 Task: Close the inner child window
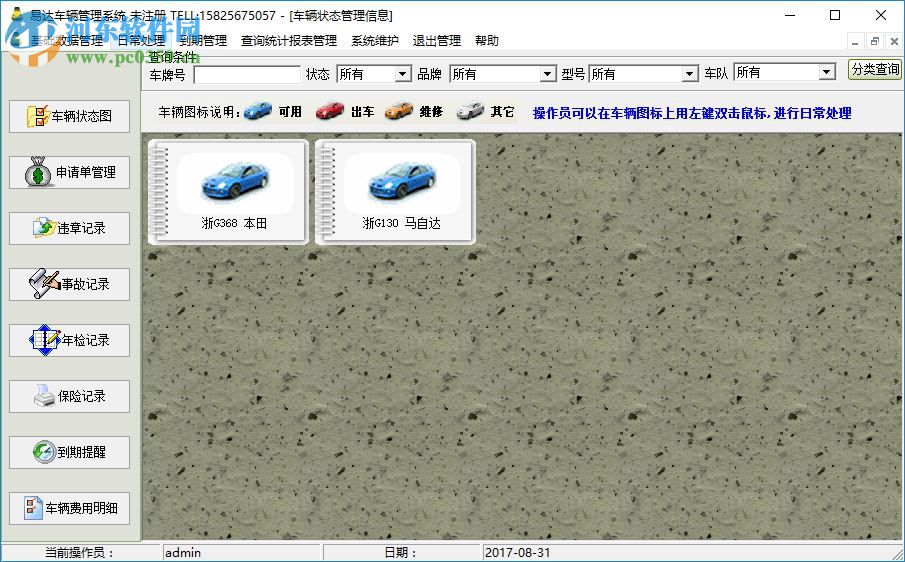click(894, 42)
